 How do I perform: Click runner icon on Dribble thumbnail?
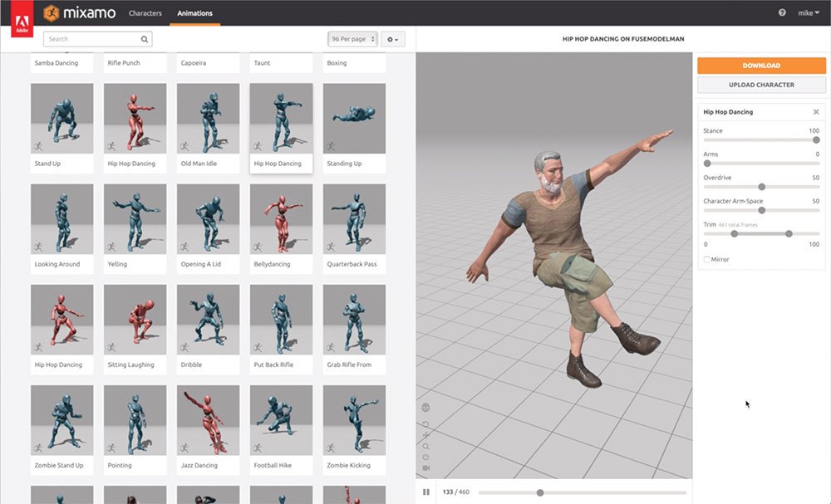184,347
